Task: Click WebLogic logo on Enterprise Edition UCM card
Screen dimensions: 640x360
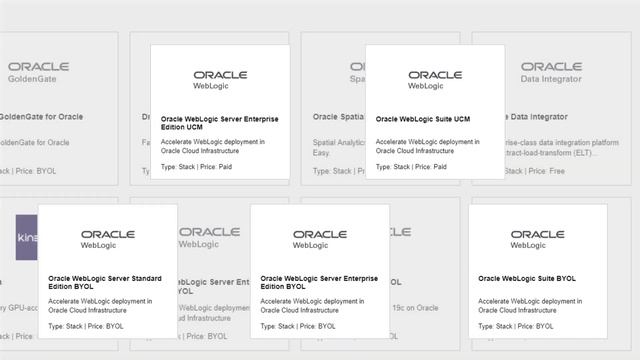Action: coord(220,80)
